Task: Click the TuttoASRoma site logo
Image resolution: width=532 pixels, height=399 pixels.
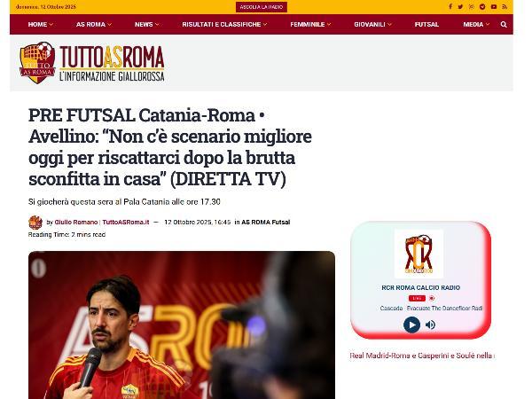Action: (x=92, y=63)
